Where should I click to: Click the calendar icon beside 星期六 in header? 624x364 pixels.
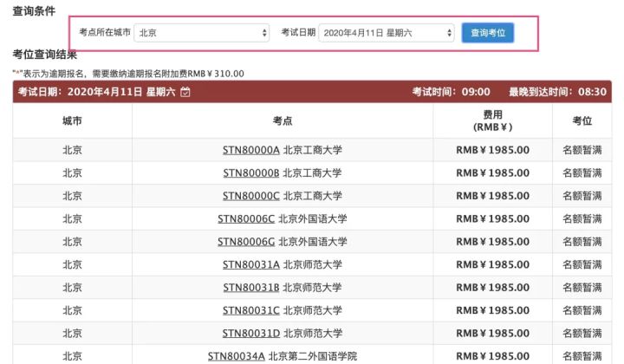pos(185,92)
